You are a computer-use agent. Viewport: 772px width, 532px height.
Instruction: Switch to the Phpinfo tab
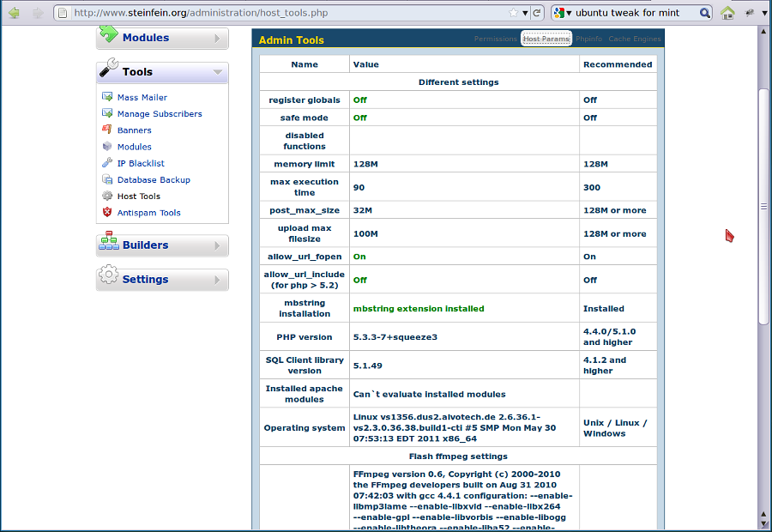589,39
